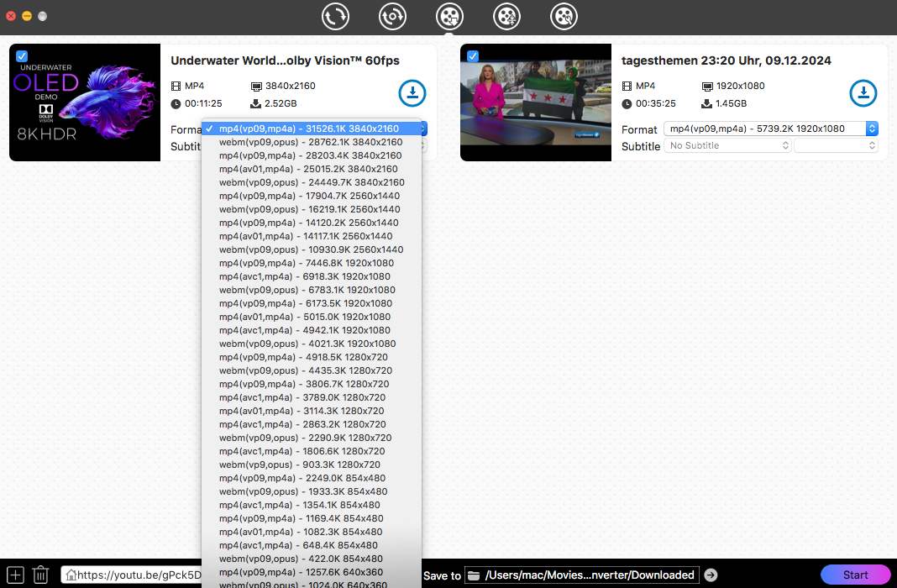Choose mp4(avc1,mp4a) 2863.2K 1280x720 format
The width and height of the screenshot is (897, 588).
[312, 424]
